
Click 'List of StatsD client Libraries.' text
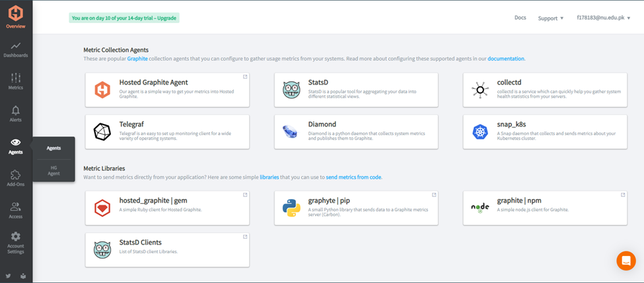(x=148, y=251)
